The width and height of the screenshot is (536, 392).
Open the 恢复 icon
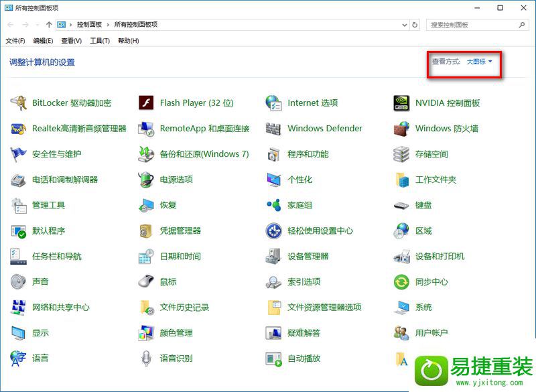pos(146,206)
